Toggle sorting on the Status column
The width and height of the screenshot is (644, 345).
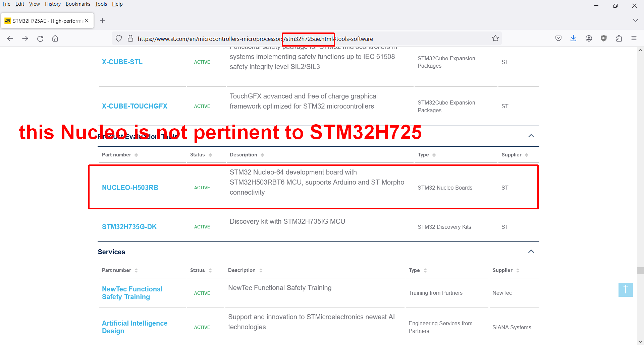pyautogui.click(x=210, y=155)
